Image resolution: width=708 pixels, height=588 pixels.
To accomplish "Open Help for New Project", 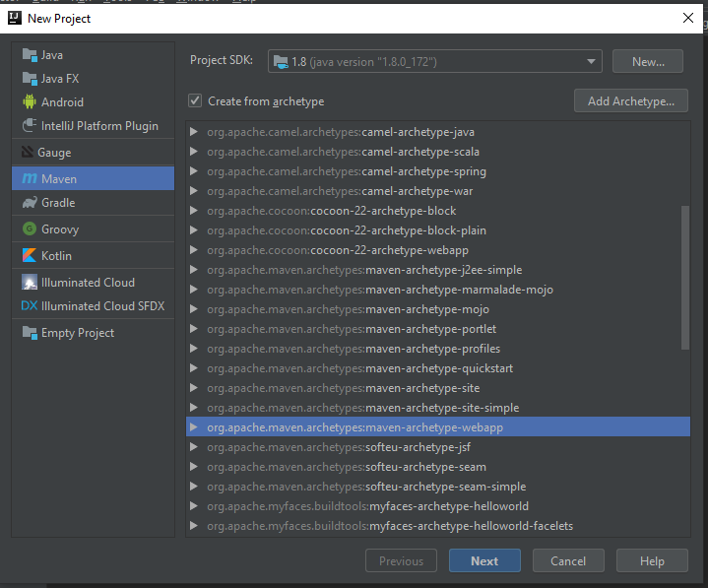I will coord(652,560).
